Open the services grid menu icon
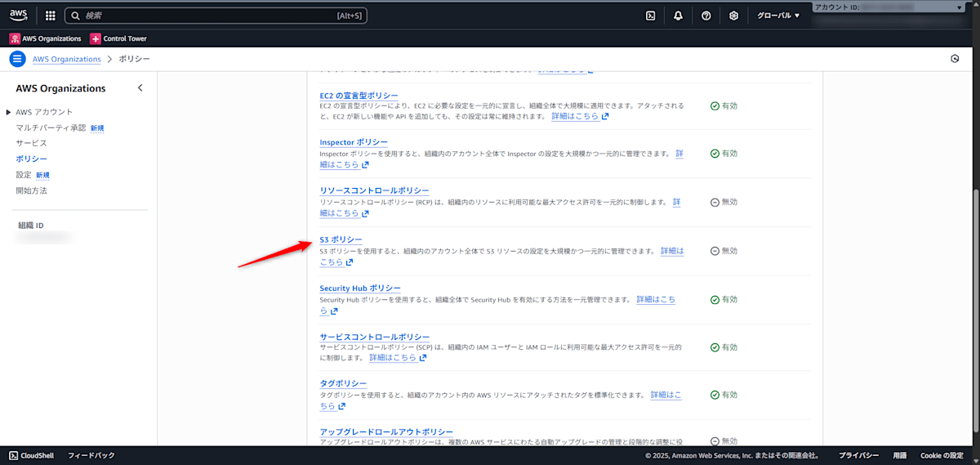 coord(51,16)
